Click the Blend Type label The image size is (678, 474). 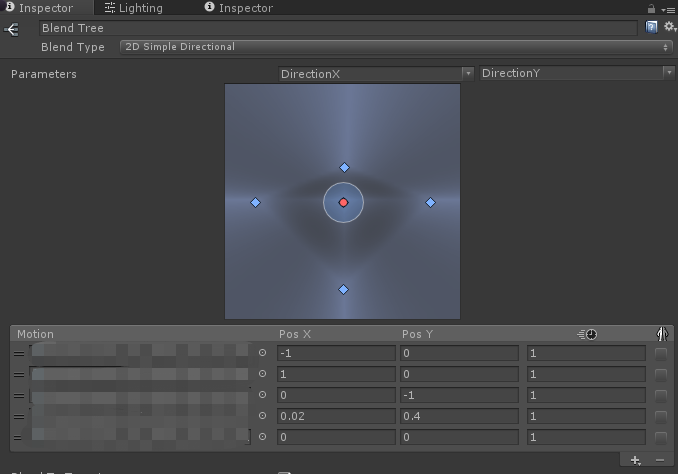[73, 47]
